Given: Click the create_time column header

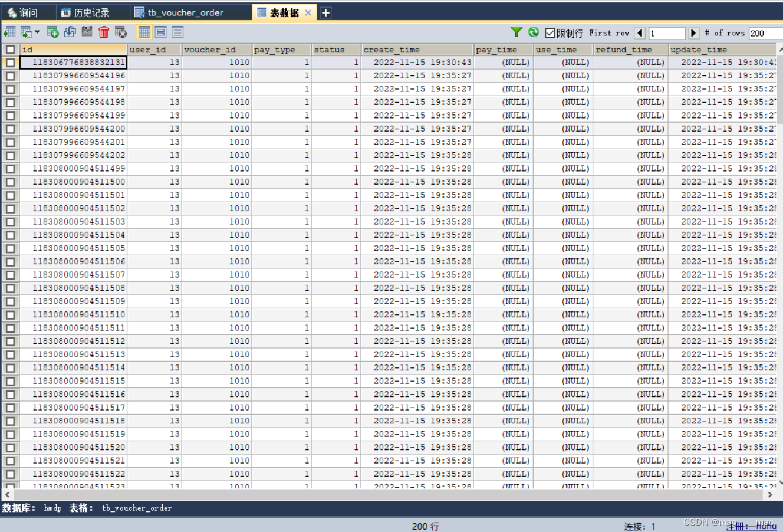Looking at the screenshot, I should tap(417, 50).
